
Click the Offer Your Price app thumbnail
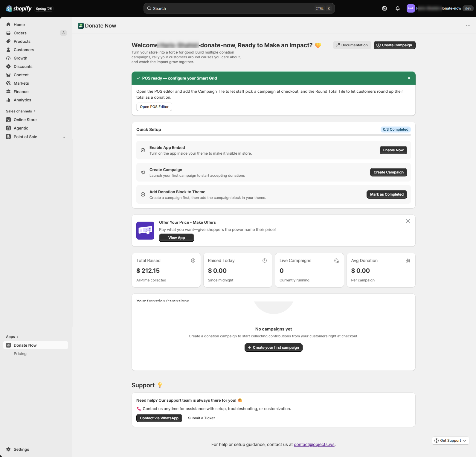145,231
